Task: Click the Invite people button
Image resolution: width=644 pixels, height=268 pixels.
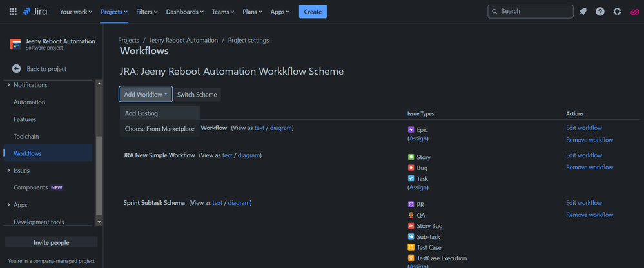Action: [x=52, y=243]
